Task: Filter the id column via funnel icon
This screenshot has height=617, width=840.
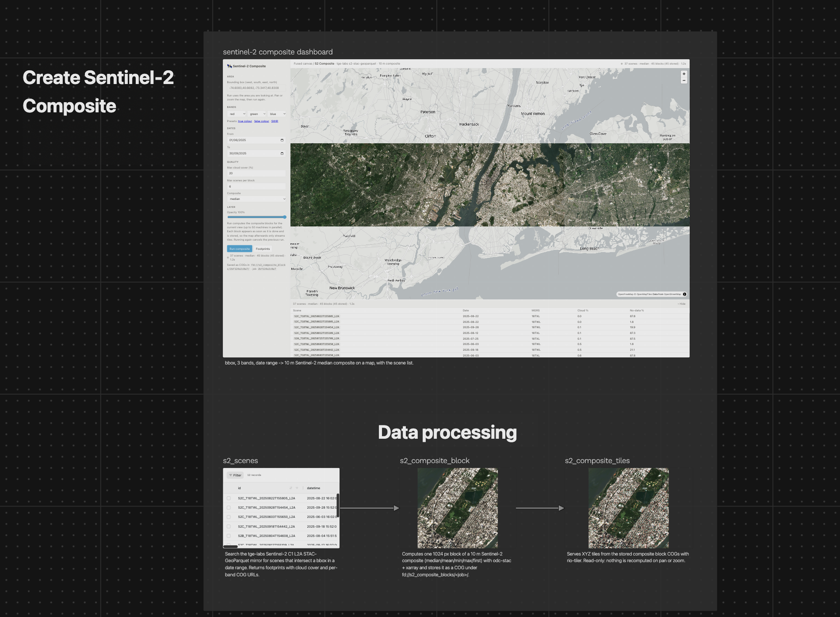Action: [x=297, y=488]
